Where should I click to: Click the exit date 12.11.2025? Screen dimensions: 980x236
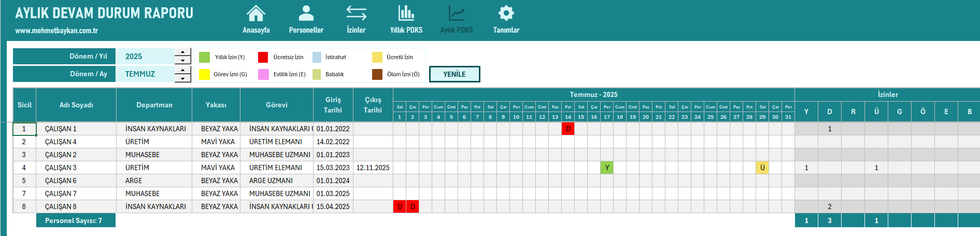373,168
